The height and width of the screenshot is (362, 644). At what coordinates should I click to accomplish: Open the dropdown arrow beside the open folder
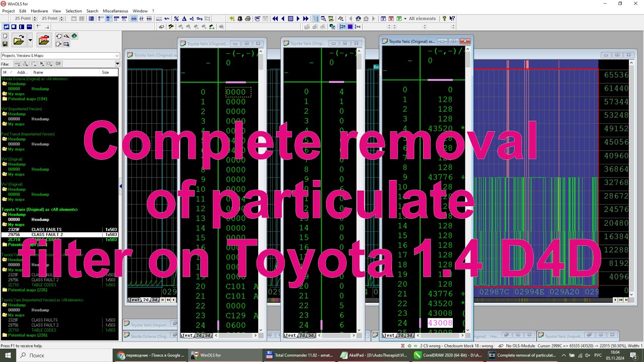pyautogui.click(x=30, y=40)
